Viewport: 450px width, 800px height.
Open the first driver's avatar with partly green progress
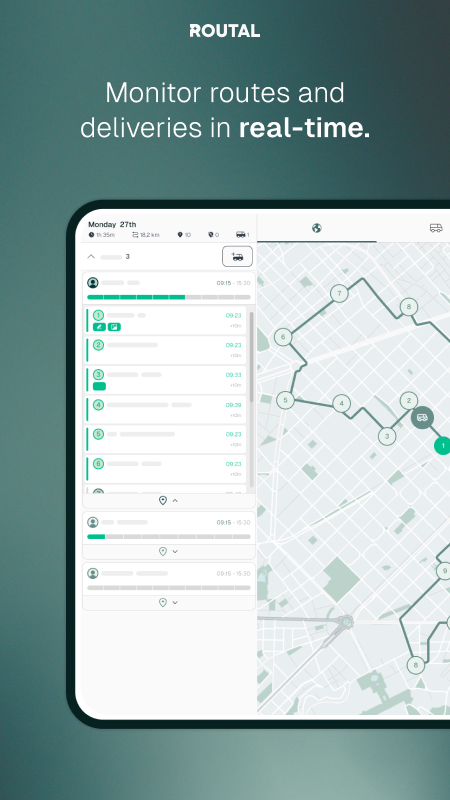(x=92, y=283)
